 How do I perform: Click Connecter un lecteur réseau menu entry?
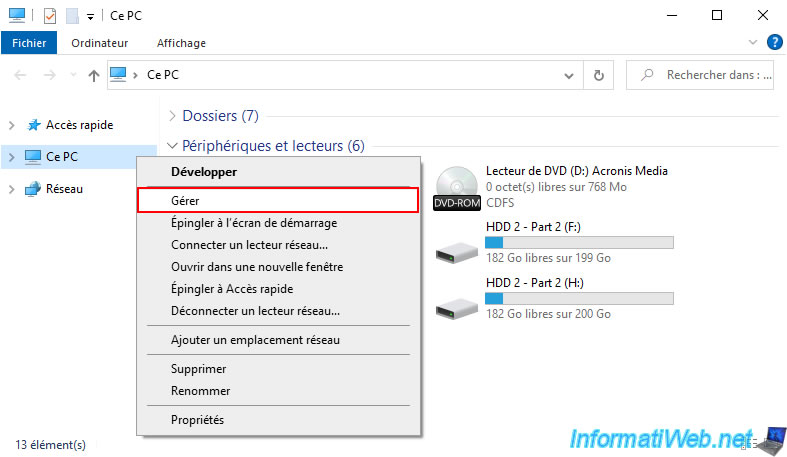249,244
